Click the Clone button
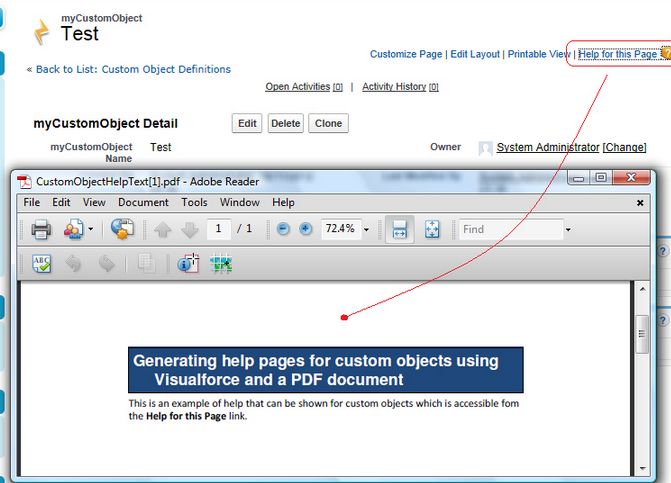 point(328,123)
